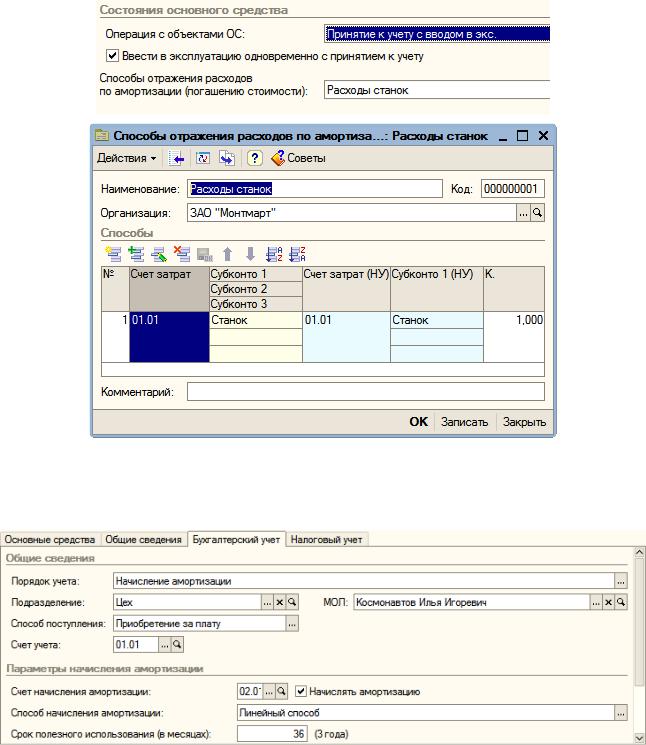Click the reread/refresh icon in dialog toolbar
This screenshot has width=646, height=745.
[203, 158]
